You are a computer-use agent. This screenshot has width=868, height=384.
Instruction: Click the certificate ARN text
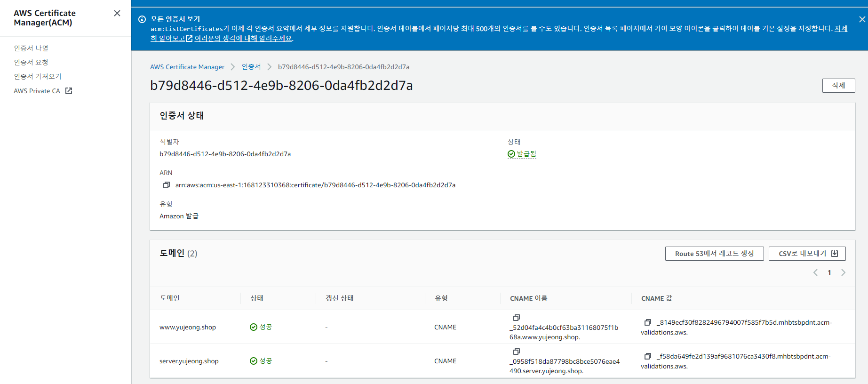[x=315, y=185]
